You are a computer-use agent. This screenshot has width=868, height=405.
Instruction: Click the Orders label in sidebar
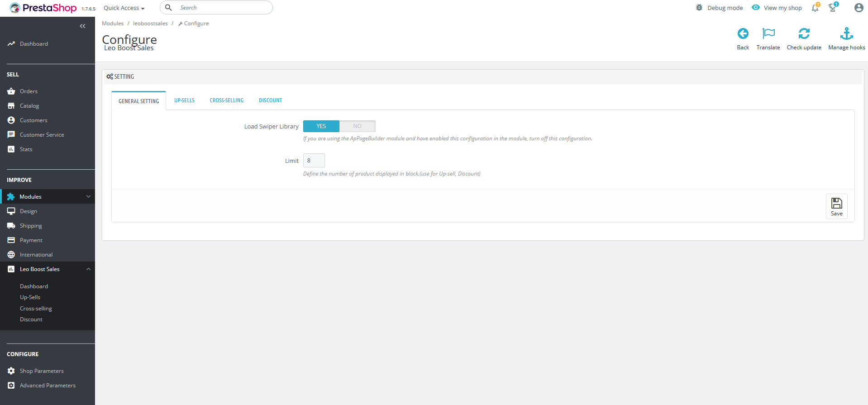(x=29, y=91)
